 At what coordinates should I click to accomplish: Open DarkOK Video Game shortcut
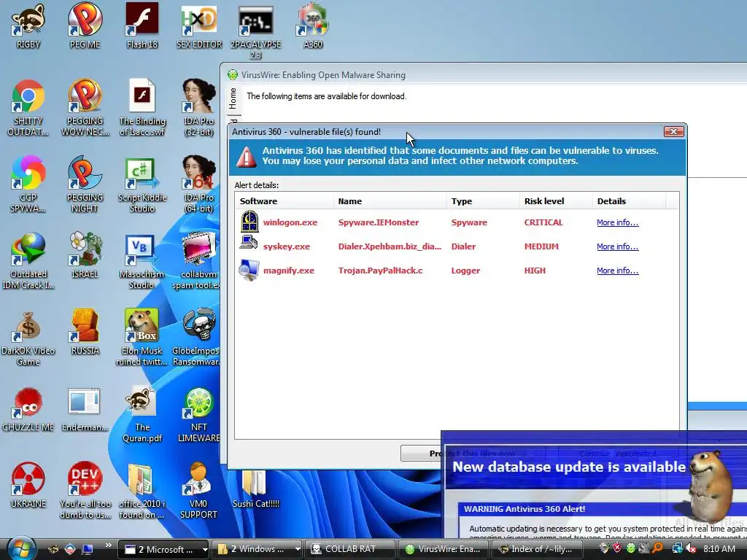click(x=28, y=337)
